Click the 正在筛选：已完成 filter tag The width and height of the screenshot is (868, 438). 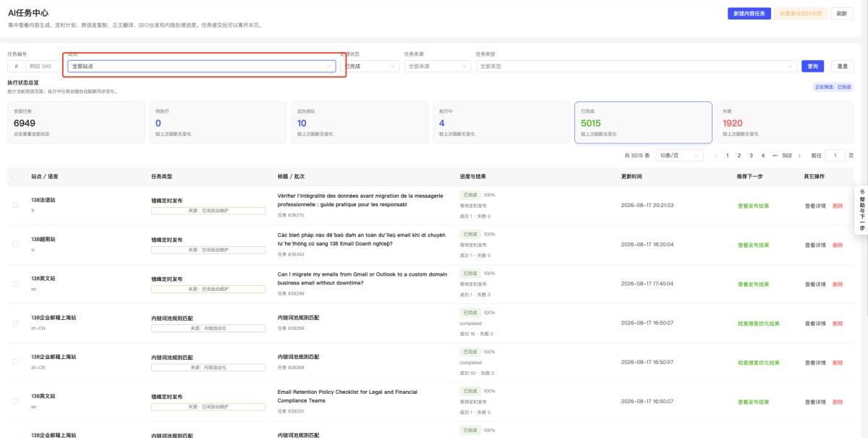(833, 87)
